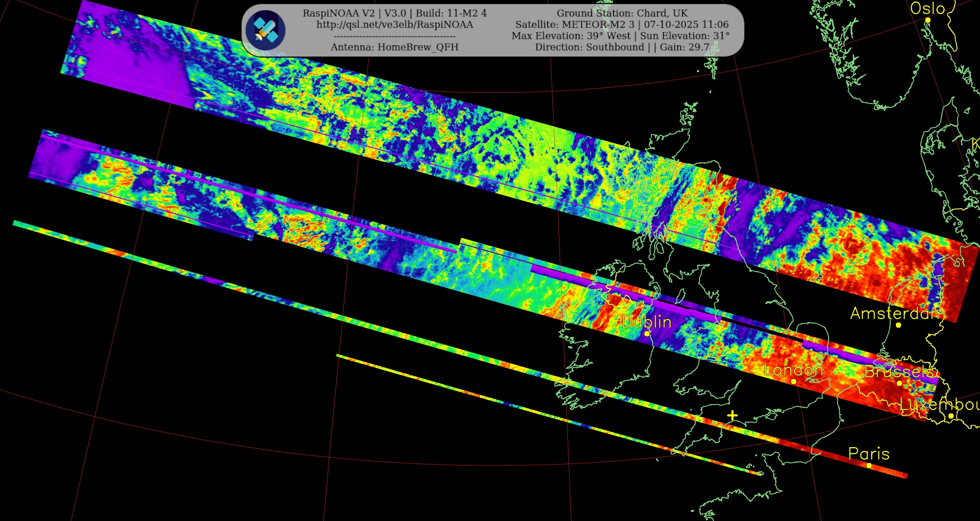Viewport: 980px width, 521px height.
Task: Click the "Antenna: HomeBrew_QFH" text
Action: tap(394, 47)
